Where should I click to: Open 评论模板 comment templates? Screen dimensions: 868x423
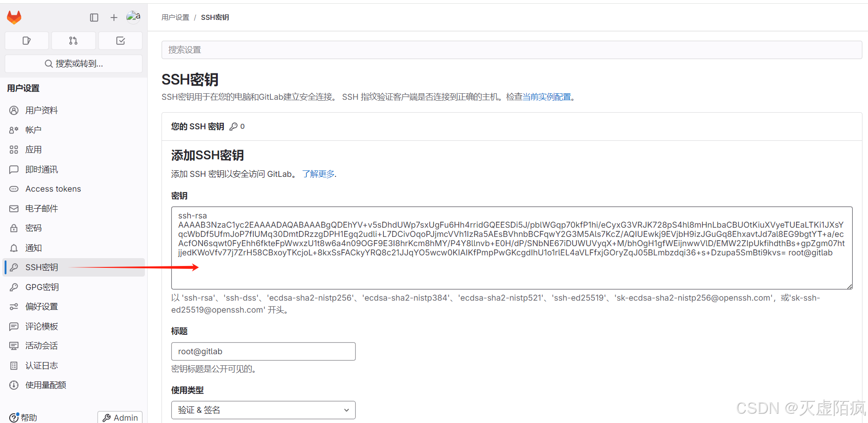(x=74, y=326)
